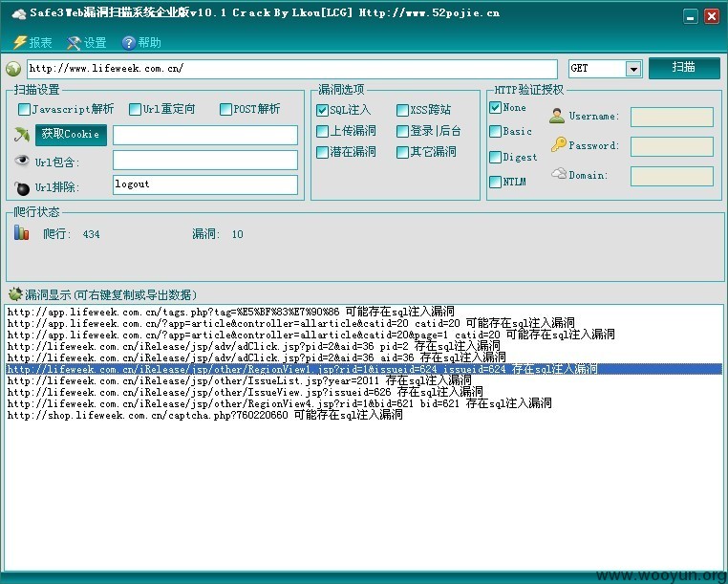Click the lightning bolt icon beside 报表

click(19, 43)
